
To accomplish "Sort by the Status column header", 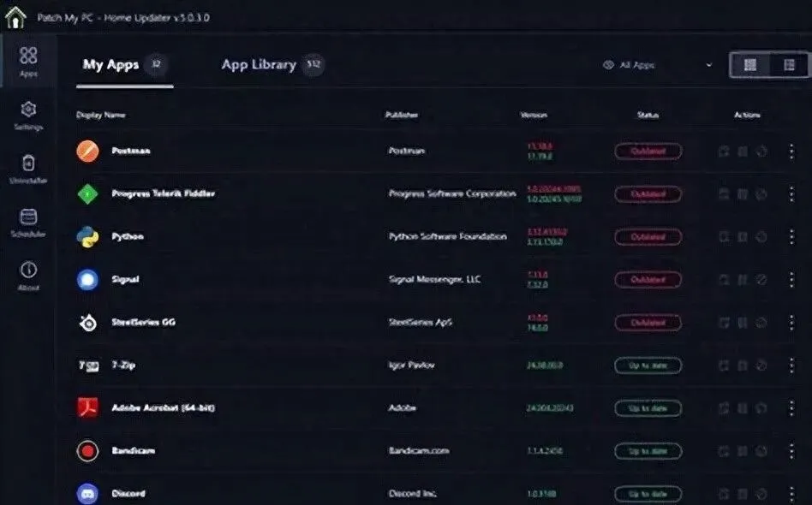I will (648, 115).
